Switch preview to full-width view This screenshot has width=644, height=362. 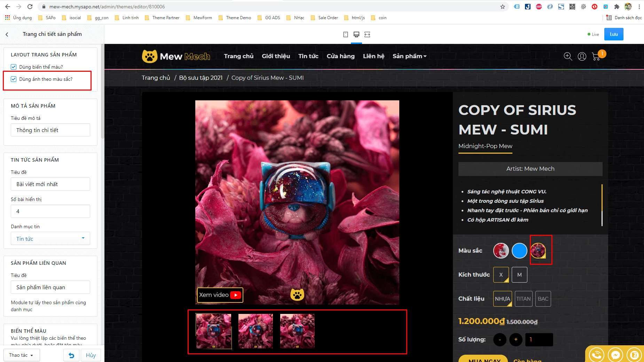tap(367, 34)
